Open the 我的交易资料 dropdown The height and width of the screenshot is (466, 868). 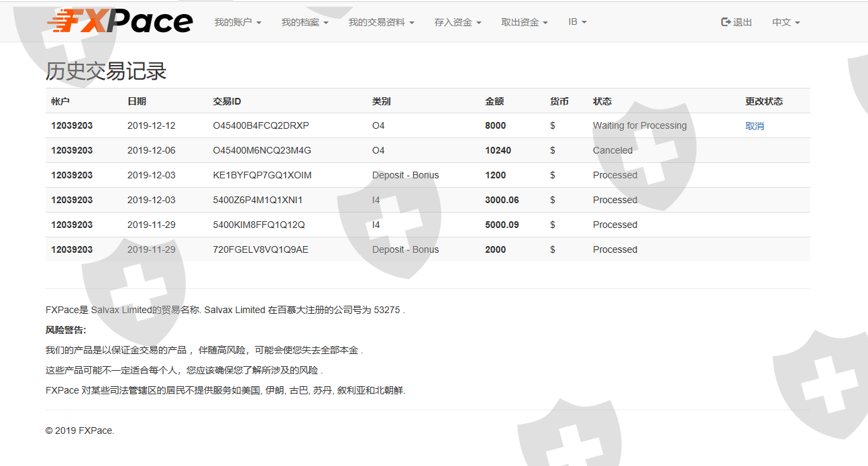coord(381,22)
